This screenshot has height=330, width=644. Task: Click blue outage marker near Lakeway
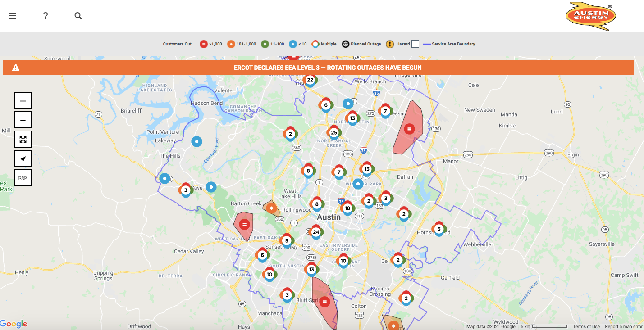196,142
